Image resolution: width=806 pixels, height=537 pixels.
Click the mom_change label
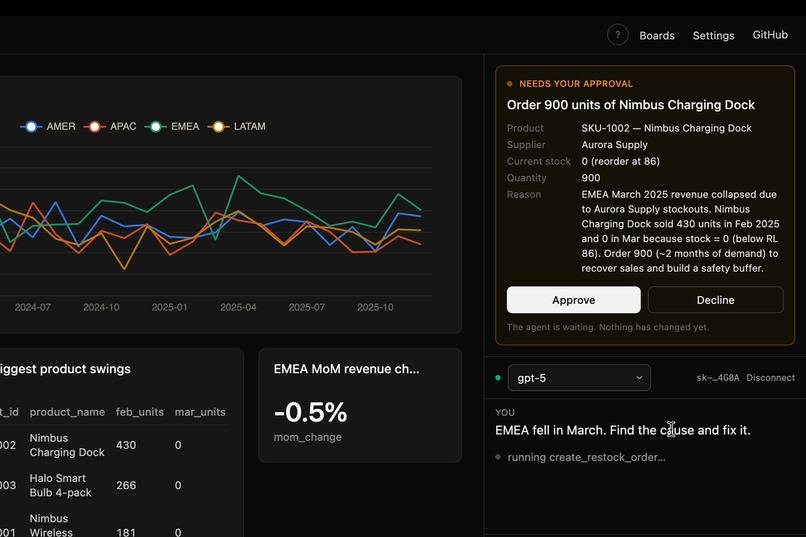[x=307, y=437]
